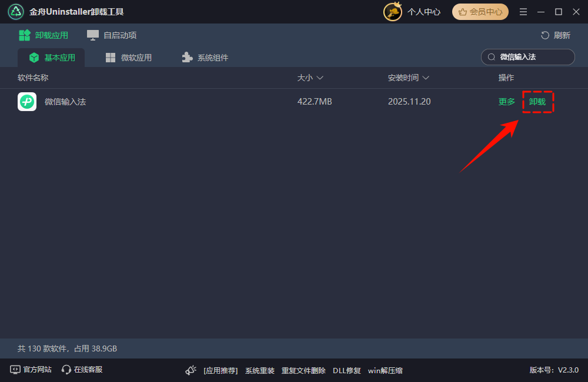
Task: Open 个人中心 via the avatar icon
Action: [393, 12]
